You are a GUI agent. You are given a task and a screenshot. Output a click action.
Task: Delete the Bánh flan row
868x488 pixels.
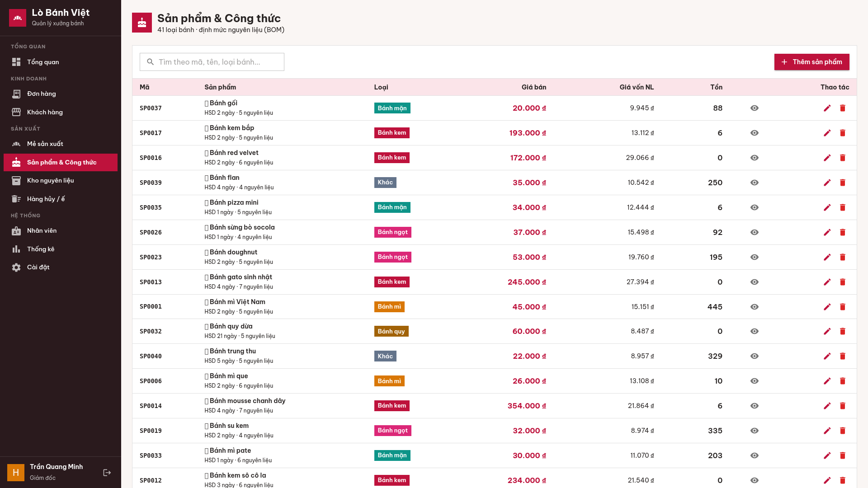[x=842, y=183]
